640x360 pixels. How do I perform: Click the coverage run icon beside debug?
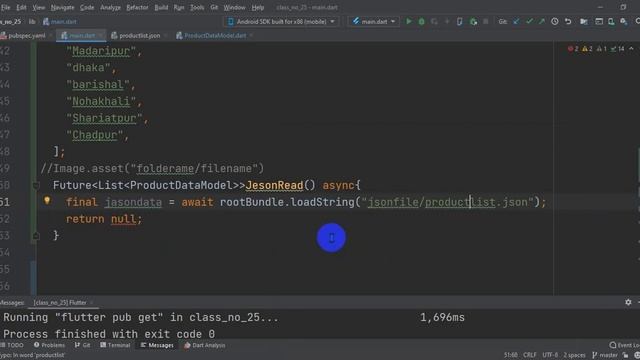click(434, 21)
